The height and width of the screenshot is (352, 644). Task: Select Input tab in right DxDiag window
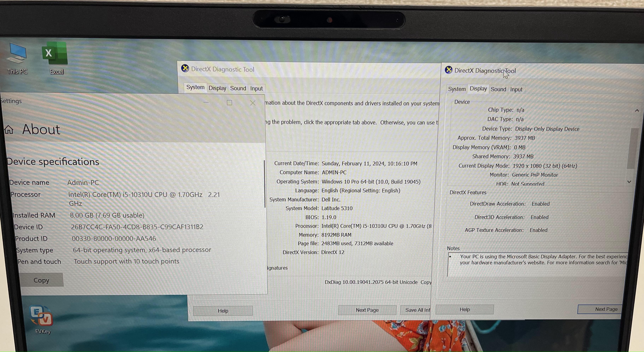[516, 89]
